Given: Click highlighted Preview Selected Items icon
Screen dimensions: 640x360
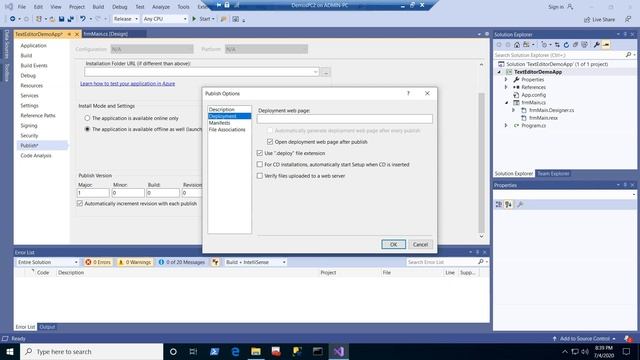Looking at the screenshot, I should pos(606,45).
